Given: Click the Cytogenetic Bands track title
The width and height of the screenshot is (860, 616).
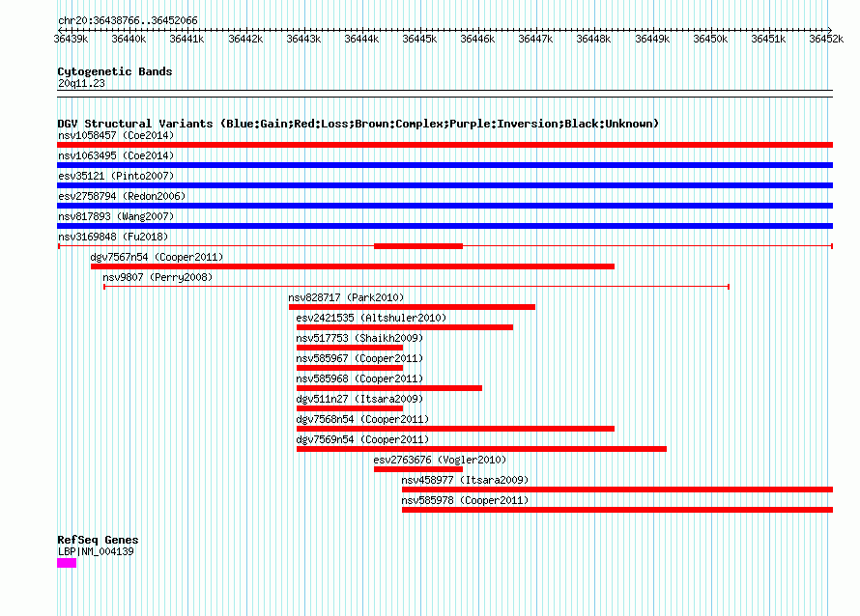Looking at the screenshot, I should point(115,71).
